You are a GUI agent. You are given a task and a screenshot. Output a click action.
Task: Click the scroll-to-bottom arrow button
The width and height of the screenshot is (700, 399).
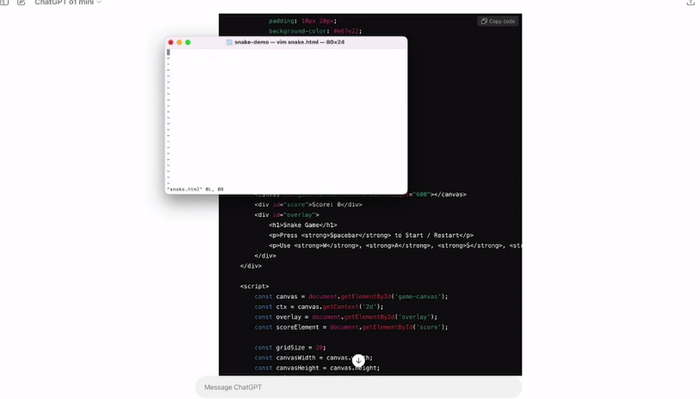pos(358,360)
